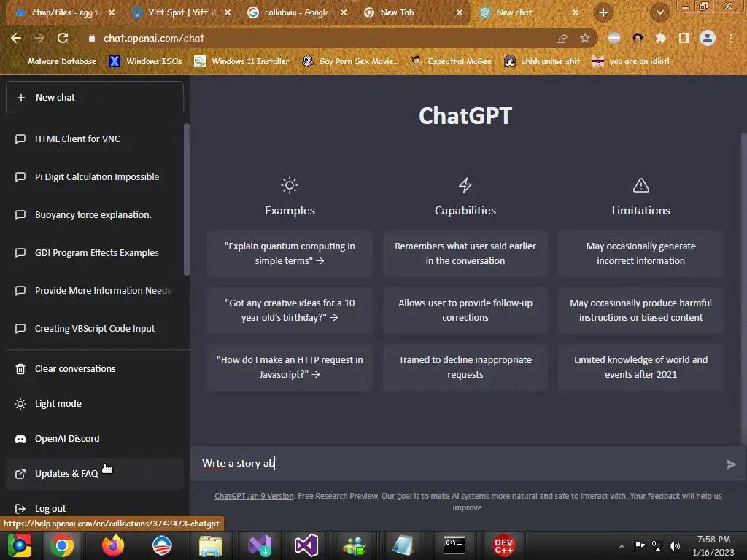Open the Windows ISOs bookmark
747x560 pixels.
click(146, 61)
